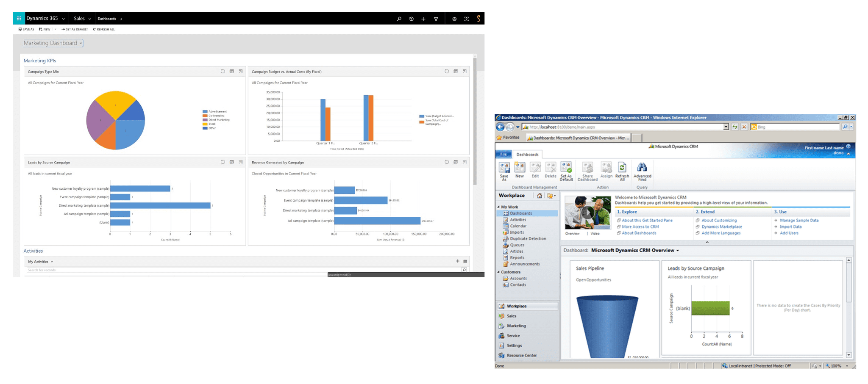Screen dimensions: 868x384
Task: Enlarge the Campaign Type Mix chart
Action: pyautogui.click(x=241, y=72)
